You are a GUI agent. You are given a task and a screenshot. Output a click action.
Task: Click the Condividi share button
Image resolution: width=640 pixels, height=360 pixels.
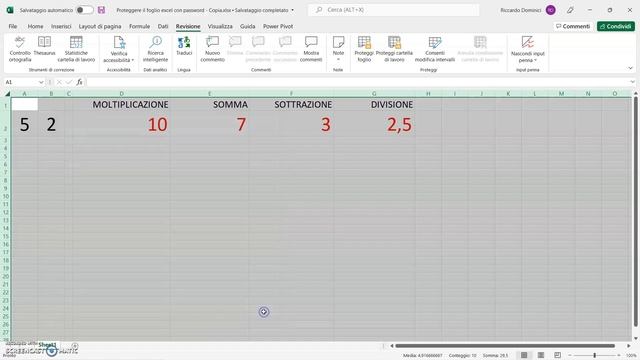pyautogui.click(x=616, y=26)
